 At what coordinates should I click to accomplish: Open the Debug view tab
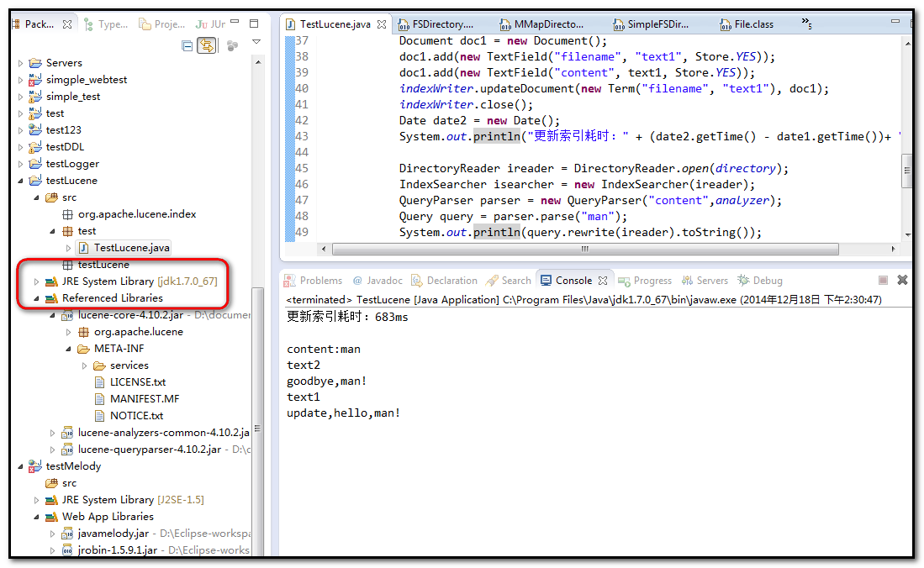click(x=760, y=281)
